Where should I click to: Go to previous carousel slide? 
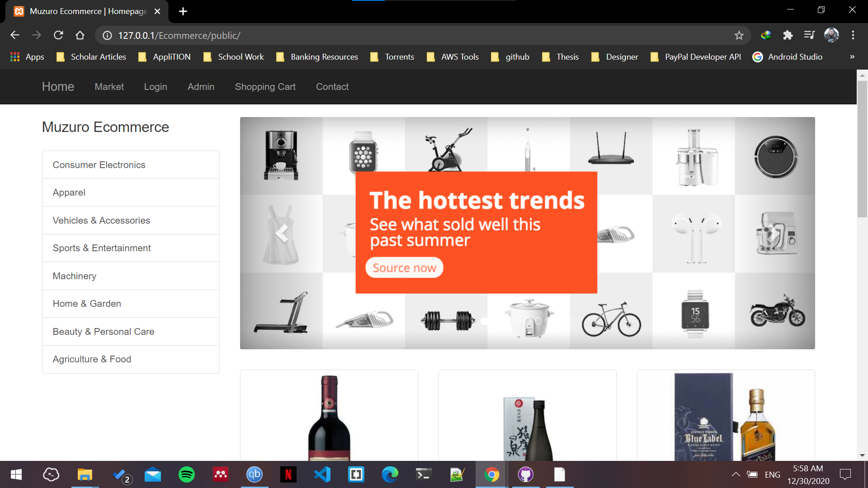tap(282, 234)
